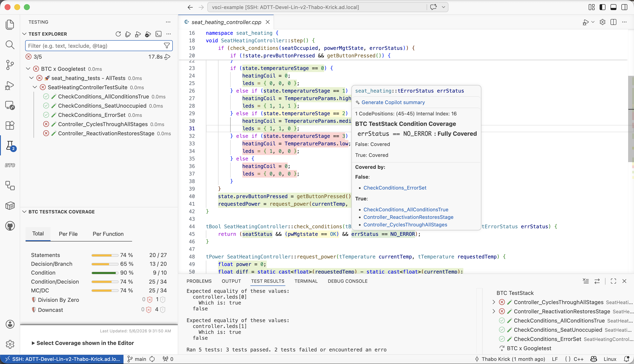This screenshot has width=634, height=364.
Task: Open Copilot dropdown arrow in title bar
Action: (444, 7)
